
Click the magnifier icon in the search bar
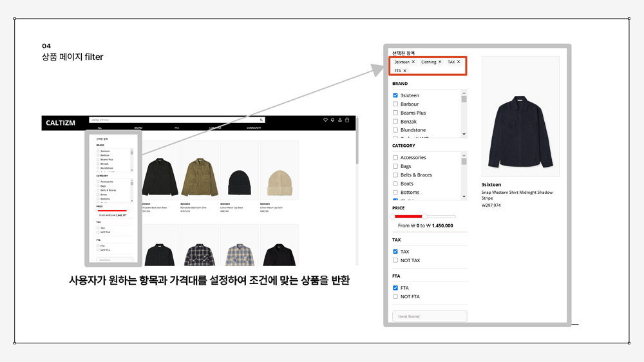(261, 120)
